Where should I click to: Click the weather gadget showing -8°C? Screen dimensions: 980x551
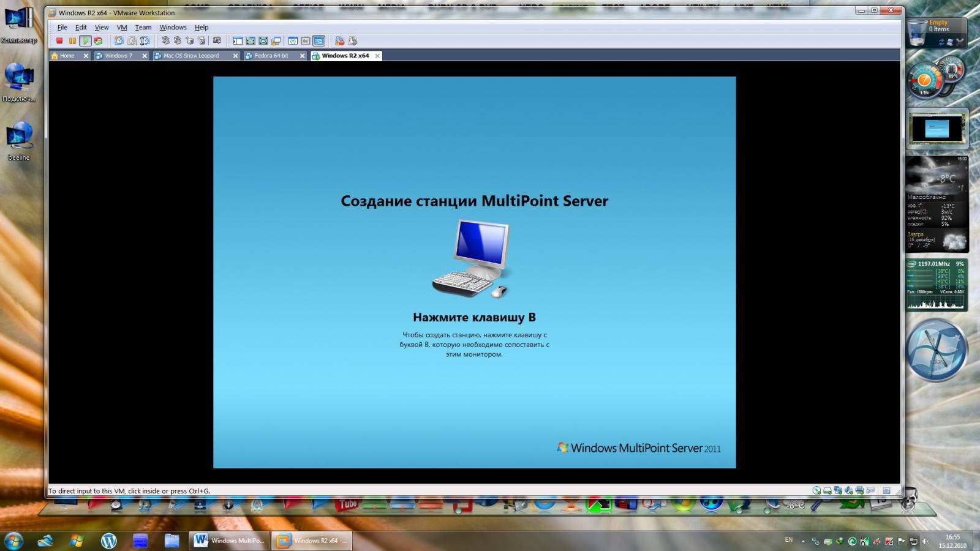click(x=937, y=203)
